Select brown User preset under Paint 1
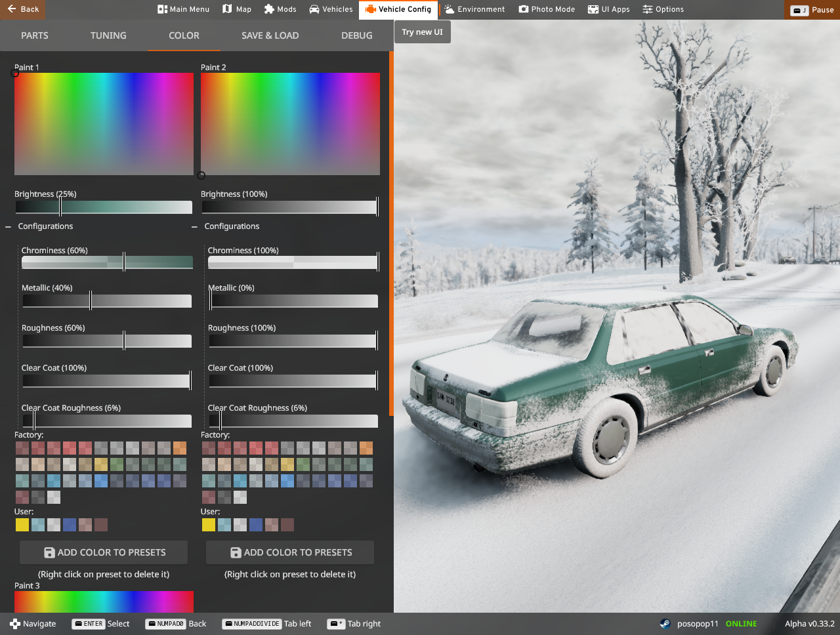840x635 pixels. click(101, 525)
